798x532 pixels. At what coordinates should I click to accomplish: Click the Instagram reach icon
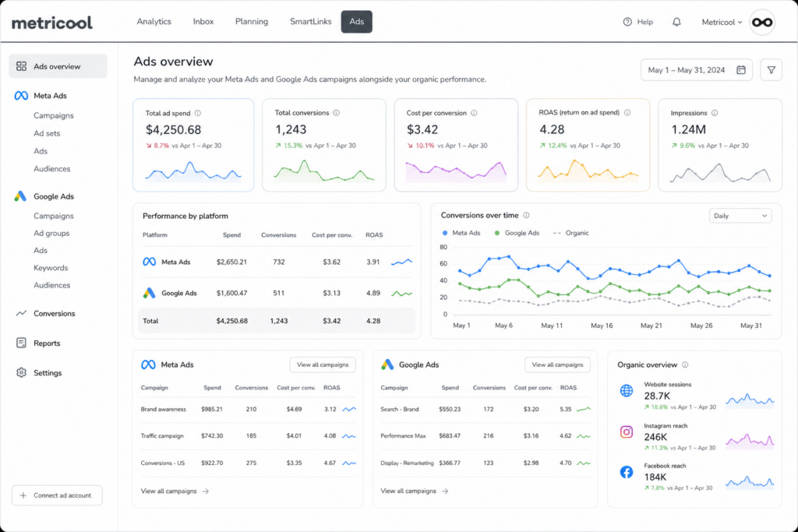click(x=627, y=432)
